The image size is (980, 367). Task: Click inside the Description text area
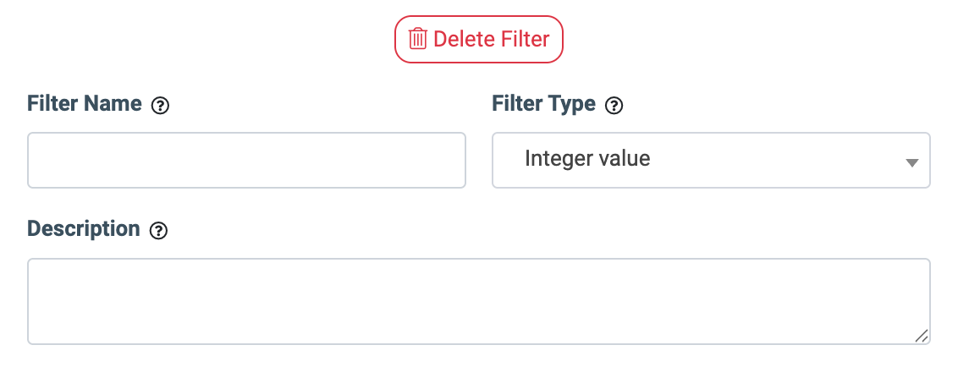479,301
